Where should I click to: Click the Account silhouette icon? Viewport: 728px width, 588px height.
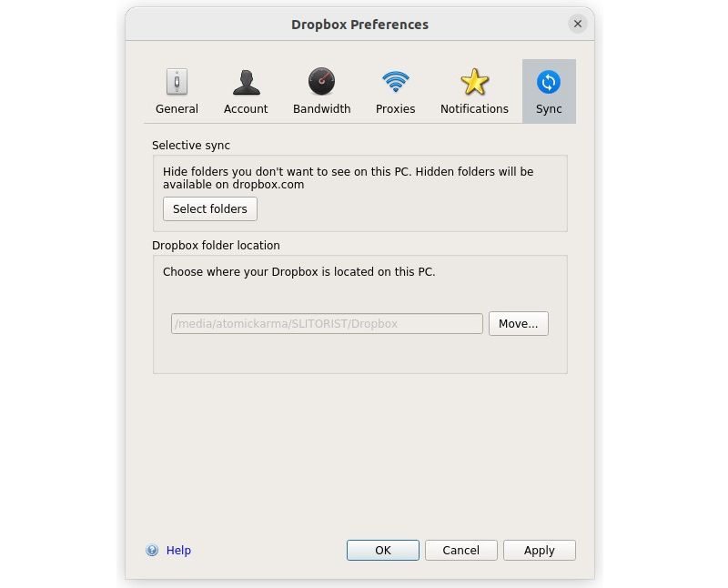pos(246,82)
